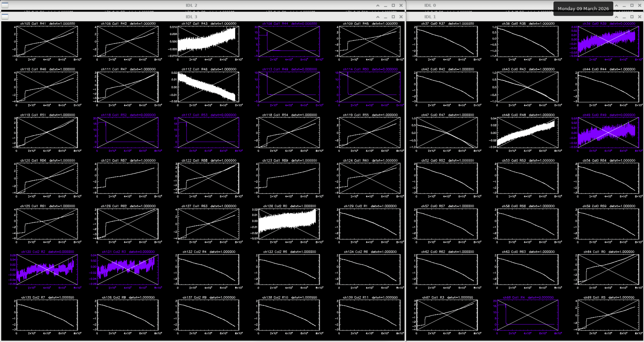Screen dimensions: 644x342
Task: Select the ch139 Col2 R11 plot
Action: pos(370,315)
